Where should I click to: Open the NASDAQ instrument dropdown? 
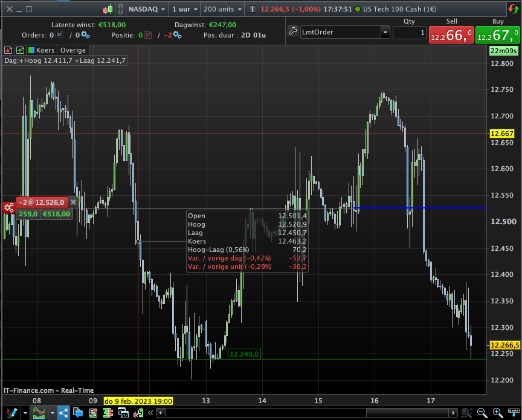coord(147,9)
